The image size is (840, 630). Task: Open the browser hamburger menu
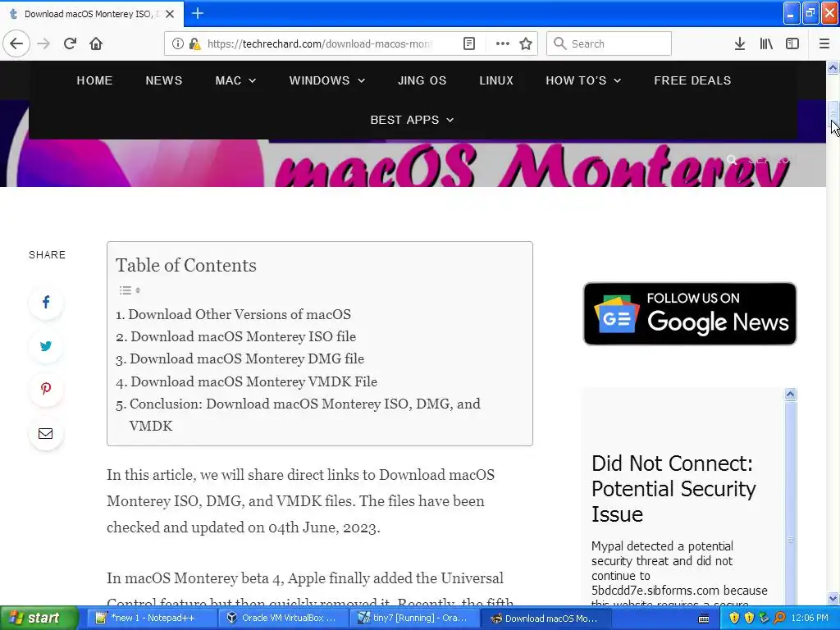[824, 43]
